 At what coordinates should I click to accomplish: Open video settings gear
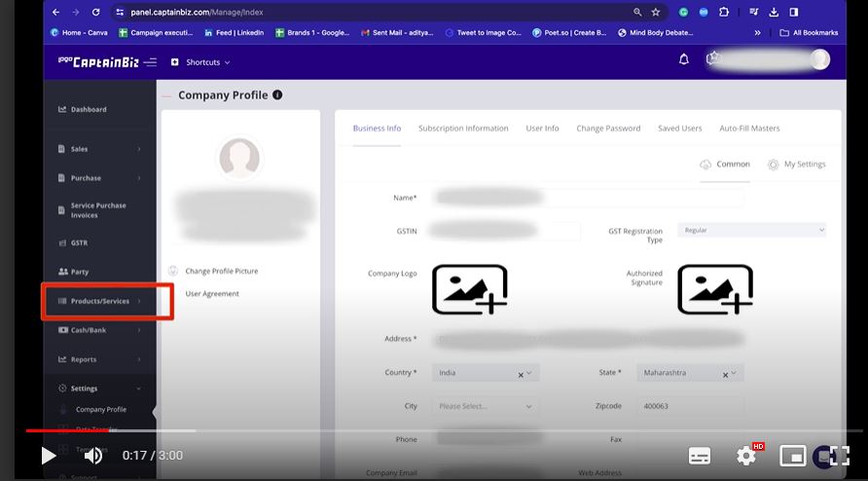click(746, 456)
